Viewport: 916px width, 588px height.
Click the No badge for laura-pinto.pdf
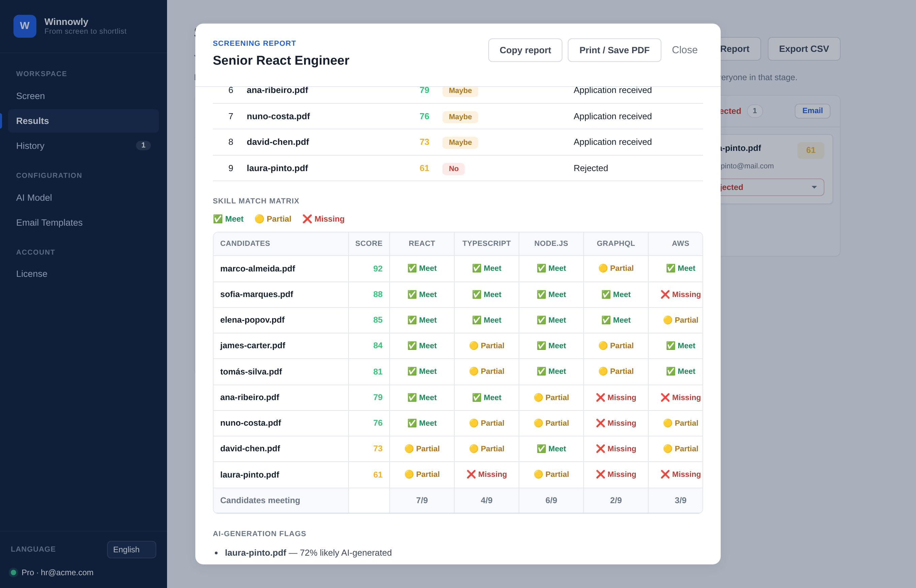[x=453, y=168]
